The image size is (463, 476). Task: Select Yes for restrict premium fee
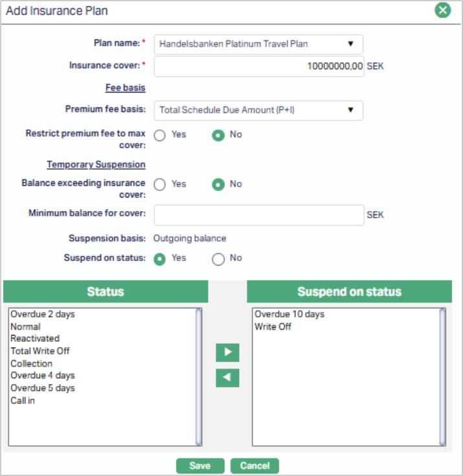coord(160,135)
